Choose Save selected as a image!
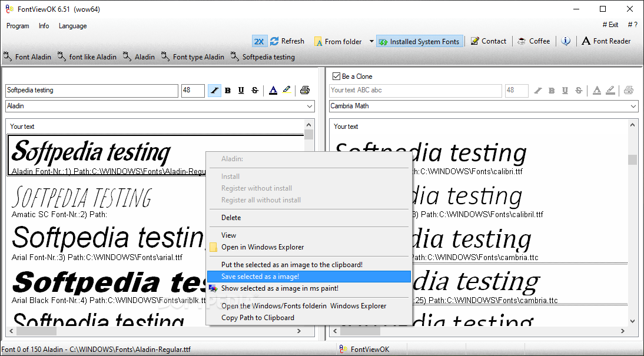The image size is (644, 356). (x=309, y=277)
